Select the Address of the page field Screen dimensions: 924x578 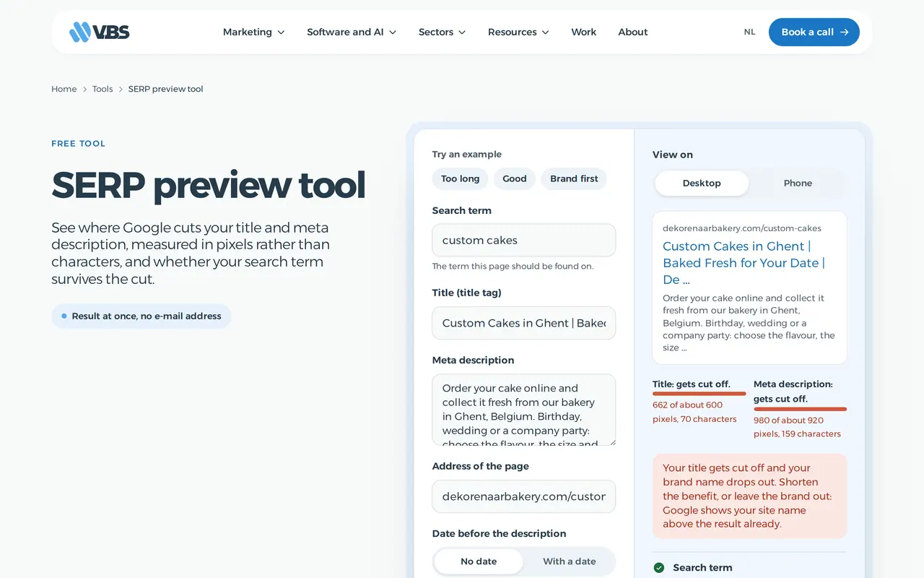pyautogui.click(x=524, y=496)
